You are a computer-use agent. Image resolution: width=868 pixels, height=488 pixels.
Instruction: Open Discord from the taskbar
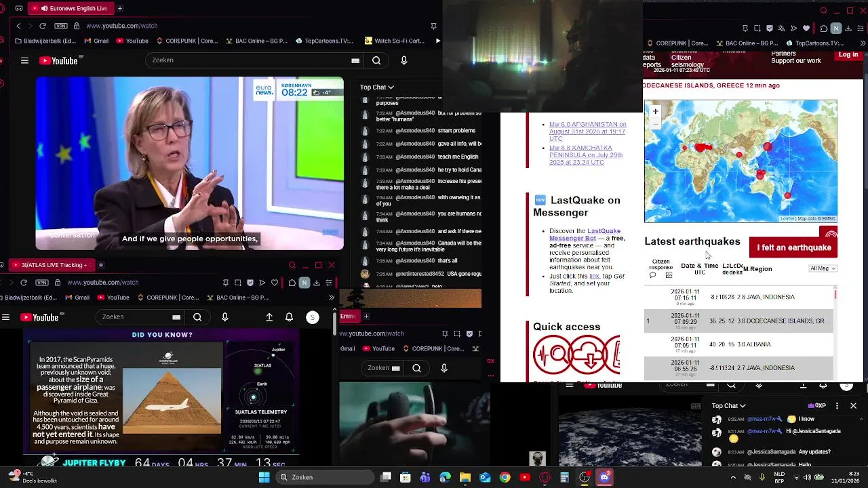(x=604, y=477)
